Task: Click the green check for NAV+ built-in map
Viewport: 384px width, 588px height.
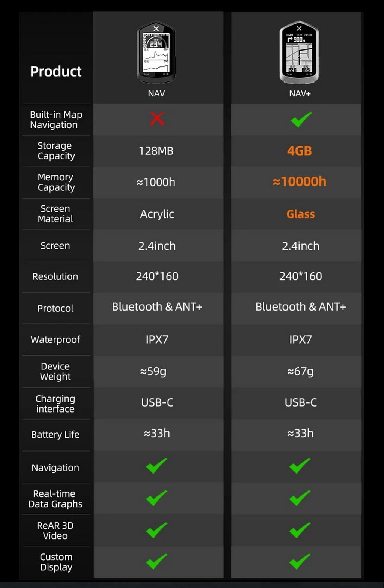Action: 301,120
